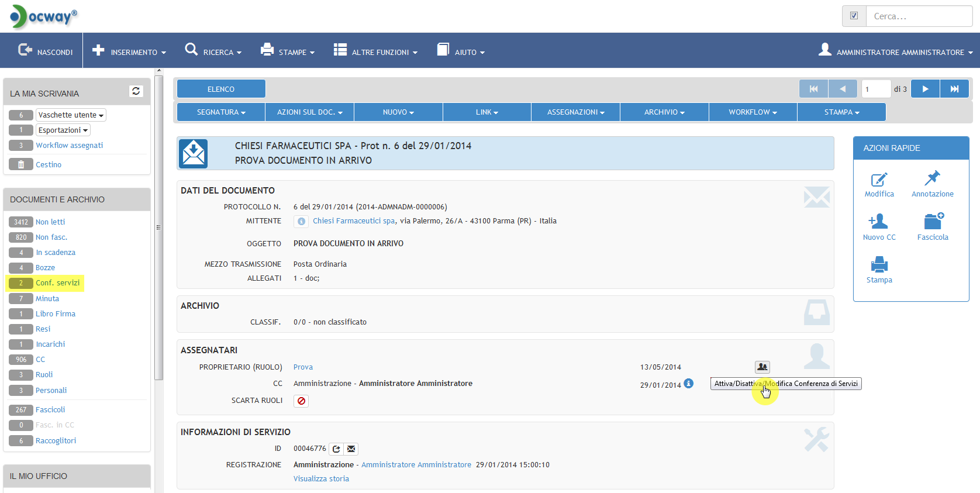Click the Stampa printer icon in Azioni Rapide
The height and width of the screenshot is (493, 980).
pos(879,265)
